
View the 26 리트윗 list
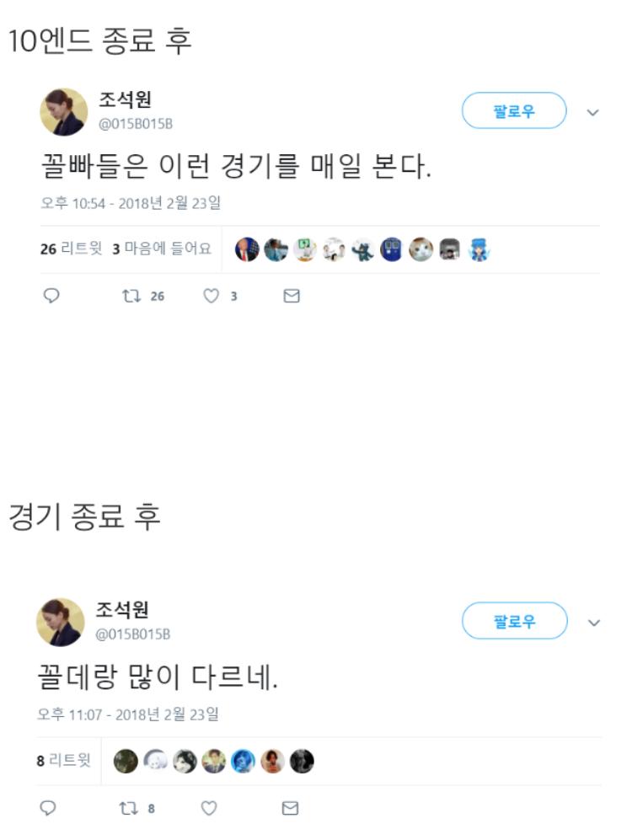pyautogui.click(x=71, y=249)
